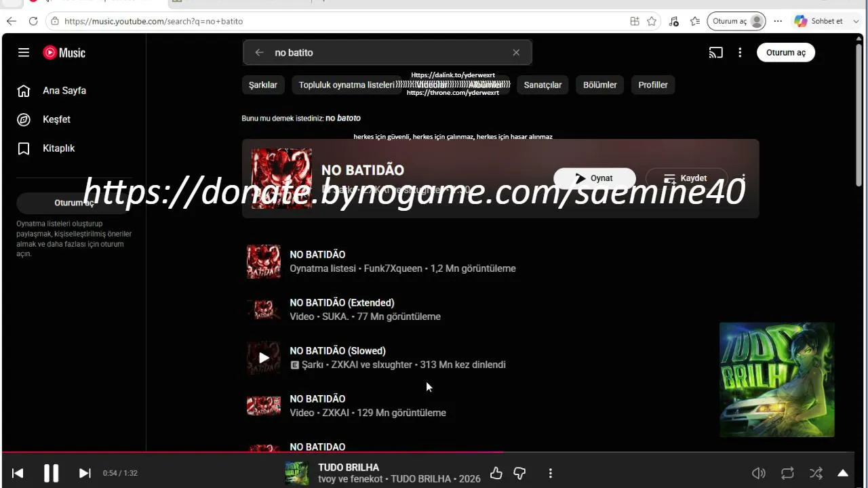
Task: Open the header three-dot settings menu
Action: tap(740, 52)
